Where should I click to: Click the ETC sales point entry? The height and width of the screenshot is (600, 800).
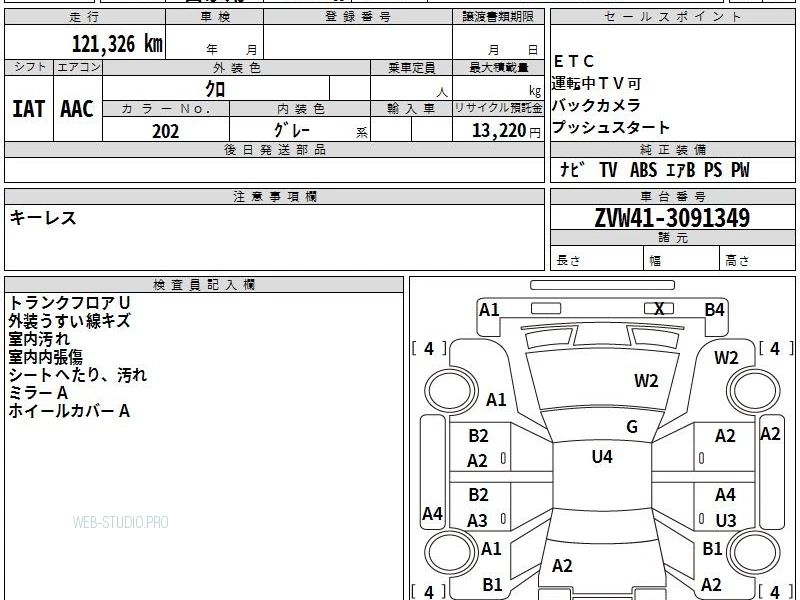pos(573,62)
